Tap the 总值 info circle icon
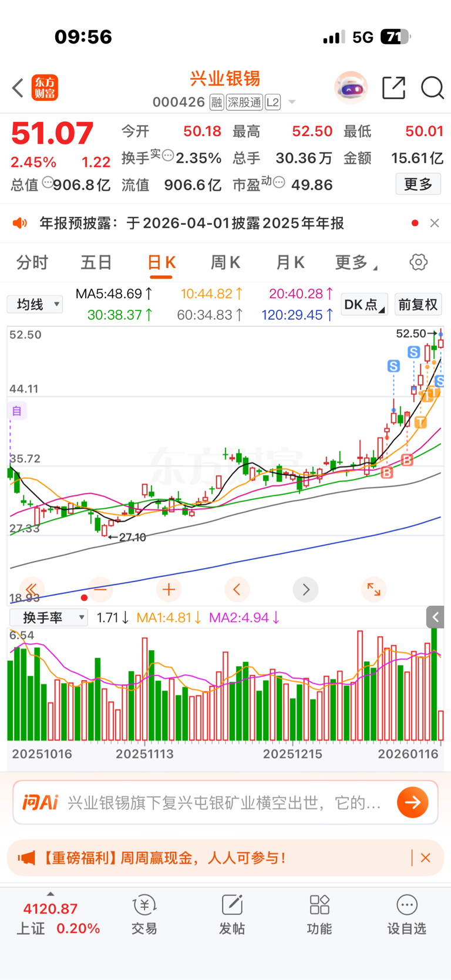Viewport: 451px width, 980px height. click(48, 182)
